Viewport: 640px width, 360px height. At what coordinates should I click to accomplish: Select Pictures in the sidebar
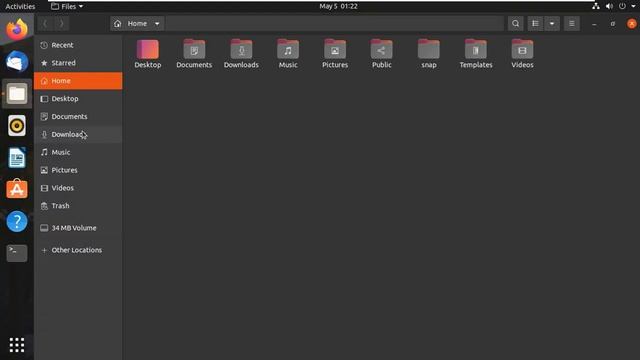click(x=78, y=170)
